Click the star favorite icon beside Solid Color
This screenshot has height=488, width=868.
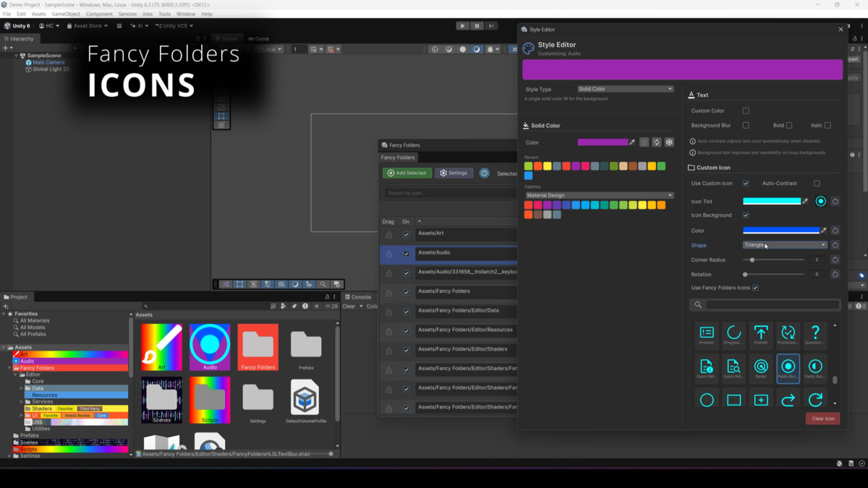tap(644, 142)
